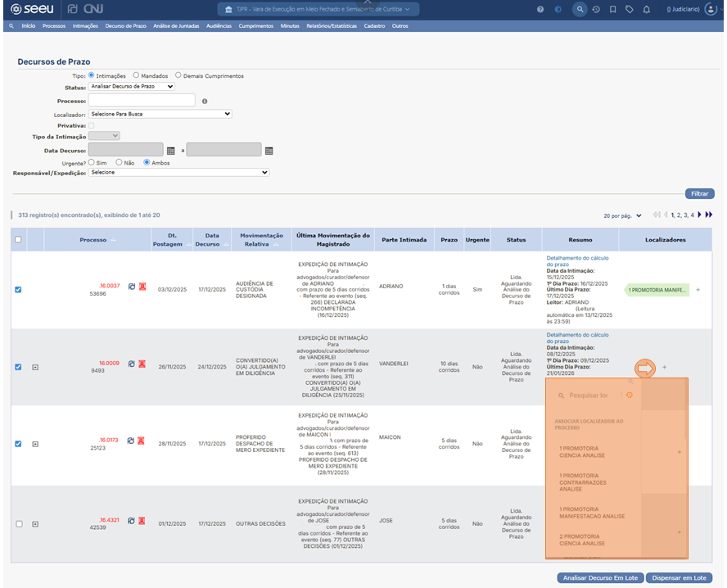The height and width of the screenshot is (588, 727).
Task: Open the Audiências menu
Action: click(x=219, y=26)
